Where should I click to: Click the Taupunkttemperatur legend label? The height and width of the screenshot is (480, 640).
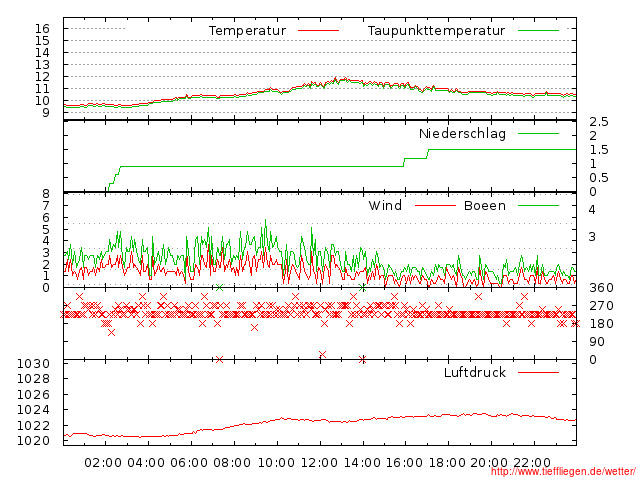click(x=436, y=31)
